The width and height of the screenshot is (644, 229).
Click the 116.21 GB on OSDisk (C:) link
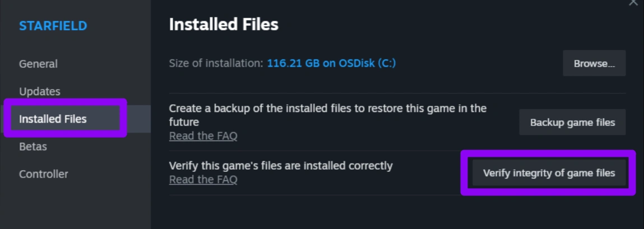click(x=331, y=63)
